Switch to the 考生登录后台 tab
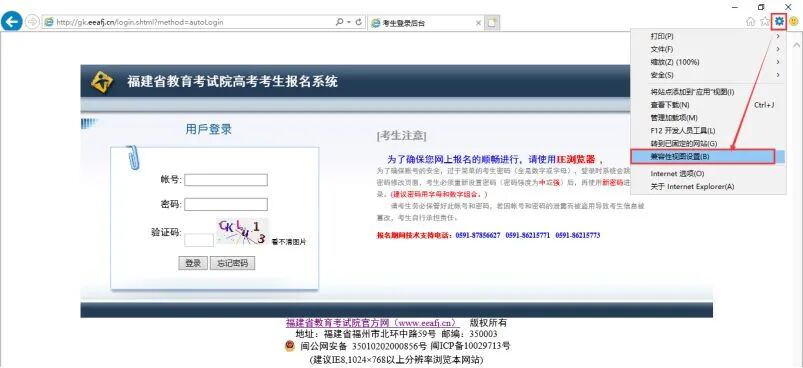Screen dimensions: 803x368 [x=425, y=23]
